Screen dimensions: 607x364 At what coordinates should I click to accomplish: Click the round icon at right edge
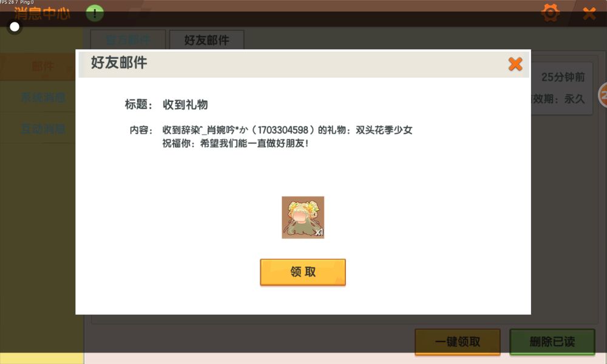[603, 95]
